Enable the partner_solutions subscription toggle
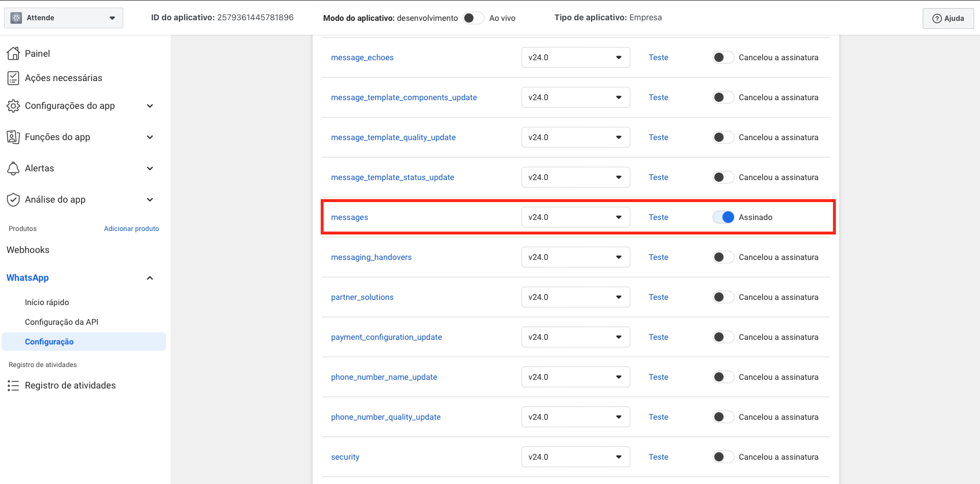980x484 pixels. pos(723,297)
